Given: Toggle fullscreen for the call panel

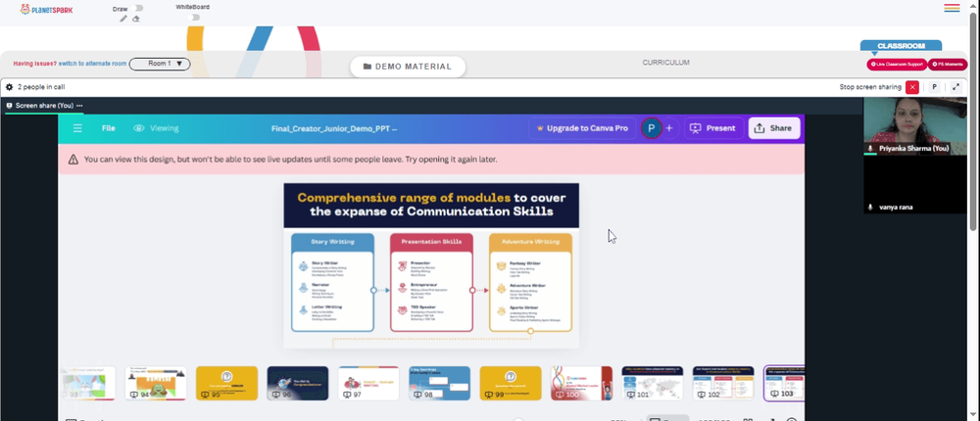Looking at the screenshot, I should [955, 87].
